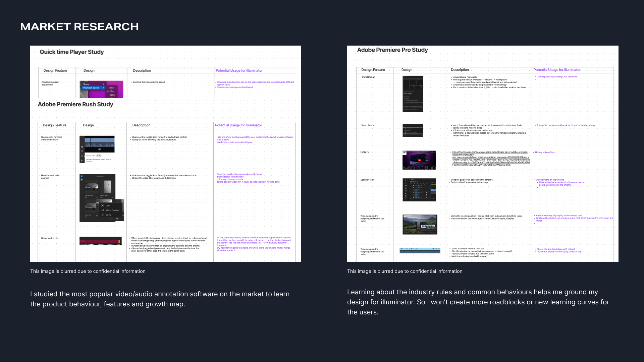The height and width of the screenshot is (362, 644).
Task: Pick the 1.25x playback speed option
Action: point(112,95)
